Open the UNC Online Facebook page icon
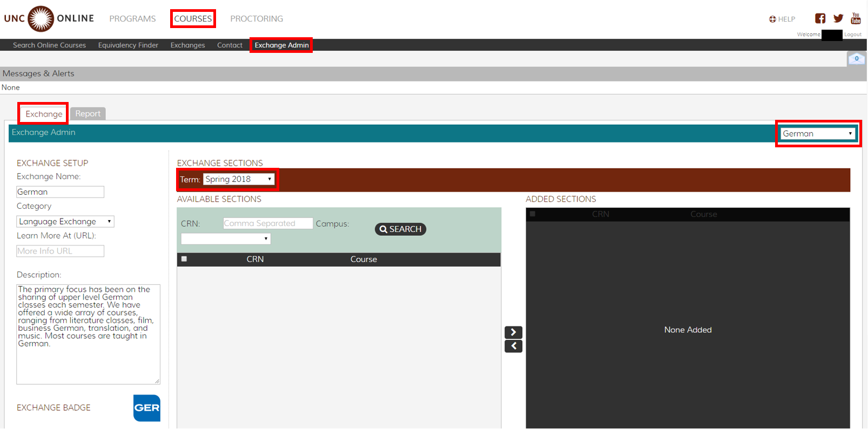 pos(820,18)
